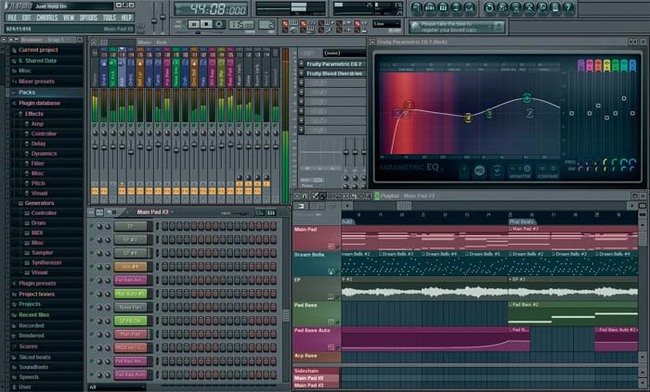This screenshot has height=392, width=650.
Task: Click the question mark help toolbar icon
Action: (568, 7)
